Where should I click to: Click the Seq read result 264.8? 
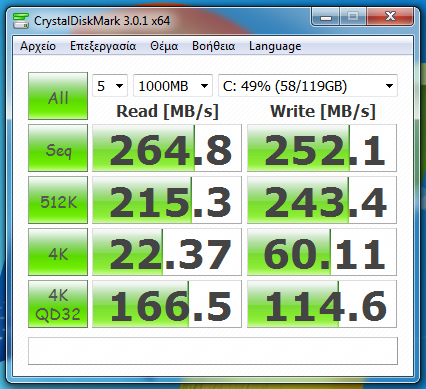pos(167,148)
